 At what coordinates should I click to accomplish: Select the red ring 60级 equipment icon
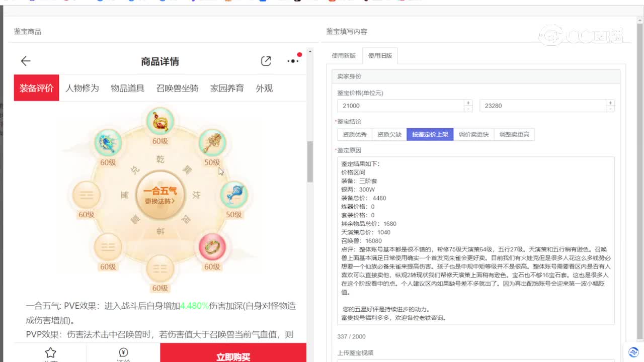(x=212, y=247)
